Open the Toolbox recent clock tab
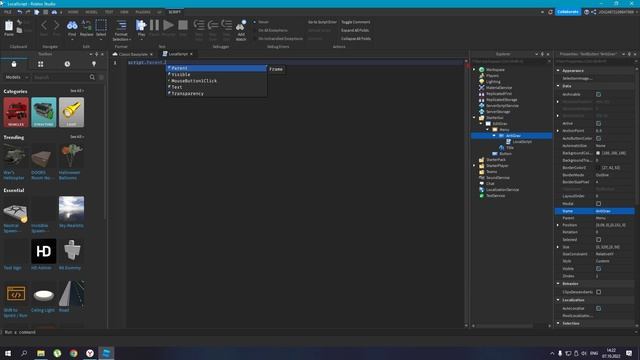The height and width of the screenshot is (360, 640). 67,64
